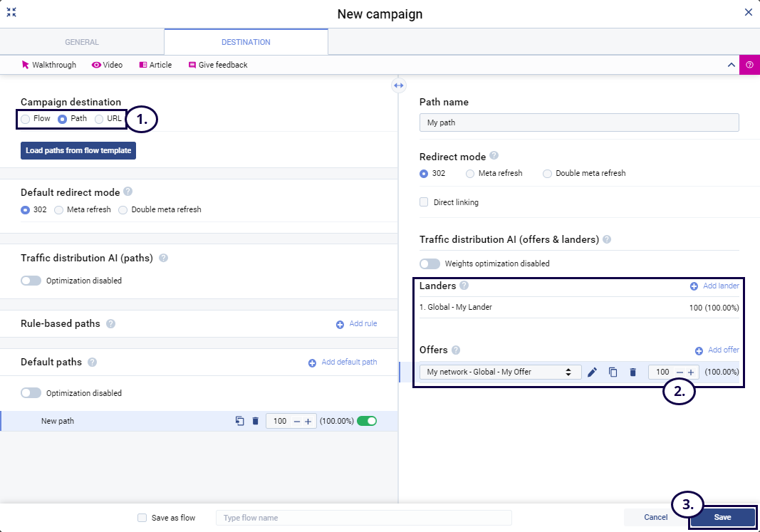Delete the offer with the trash icon
The height and width of the screenshot is (532, 760).
[x=633, y=372]
